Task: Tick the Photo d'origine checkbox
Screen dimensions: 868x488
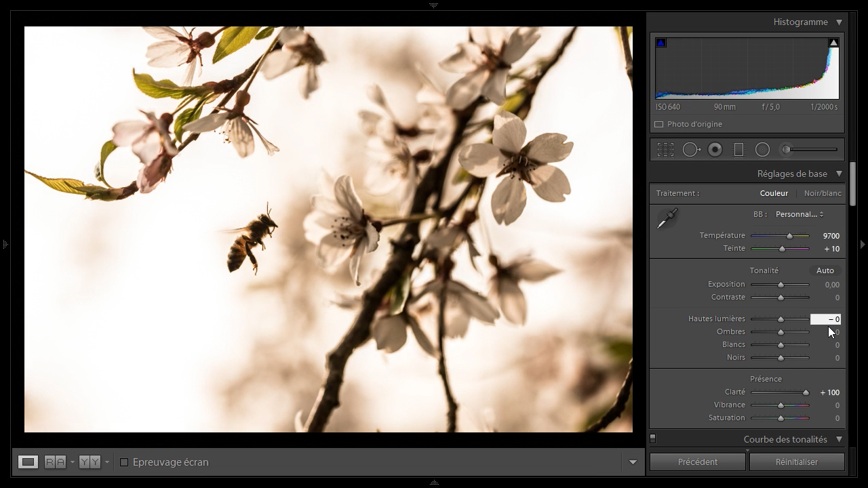Action: (658, 125)
